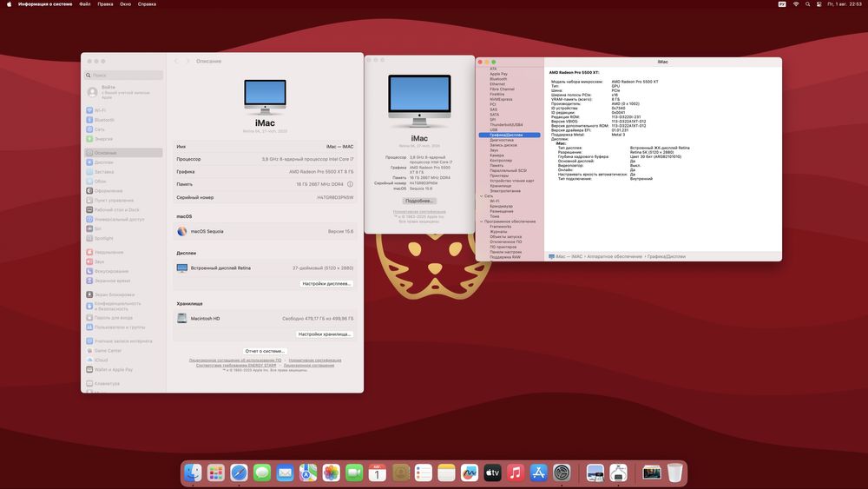Open Trash in the Dock
The image size is (868, 489).
point(674,473)
